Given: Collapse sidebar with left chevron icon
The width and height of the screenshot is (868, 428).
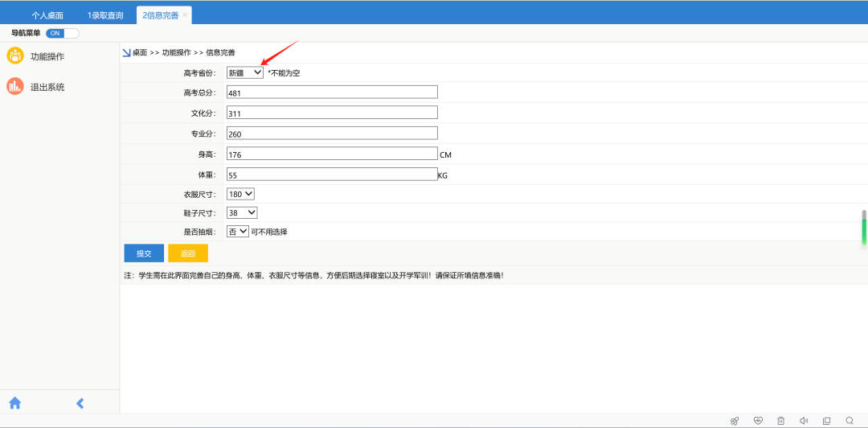Looking at the screenshot, I should pyautogui.click(x=80, y=403).
